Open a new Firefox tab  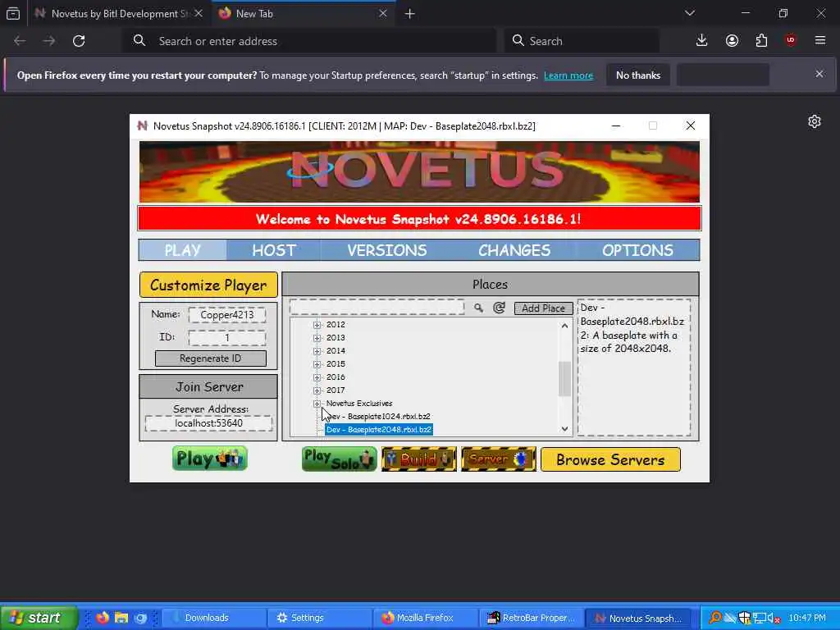coord(410,14)
